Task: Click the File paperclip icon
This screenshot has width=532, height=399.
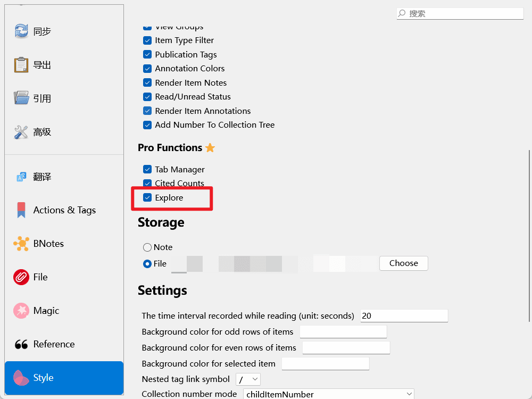Action: click(x=21, y=277)
